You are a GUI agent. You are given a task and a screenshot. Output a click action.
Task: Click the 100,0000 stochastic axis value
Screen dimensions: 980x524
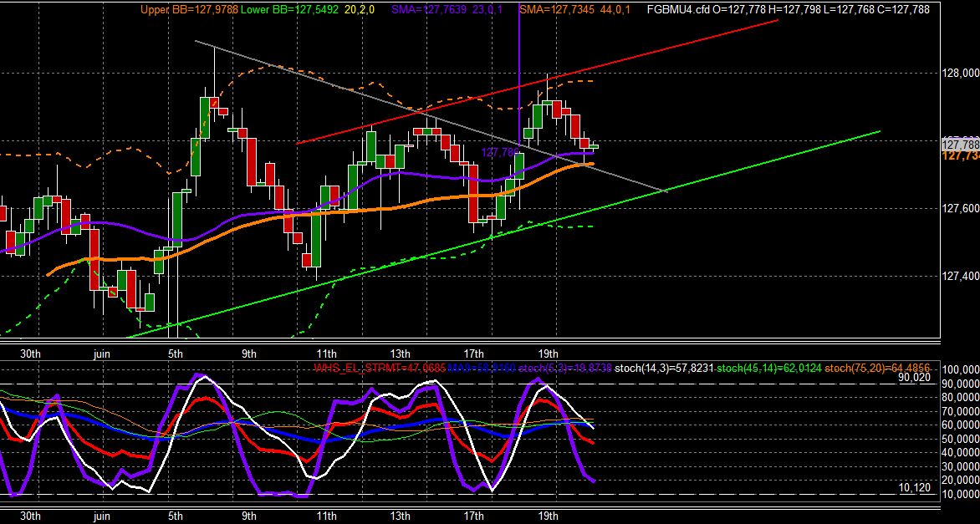tap(961, 370)
